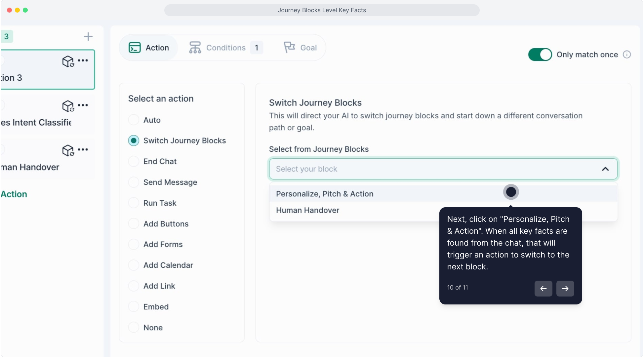Select Add Calendar action option
Screen dimensions: 644x357
click(134, 265)
